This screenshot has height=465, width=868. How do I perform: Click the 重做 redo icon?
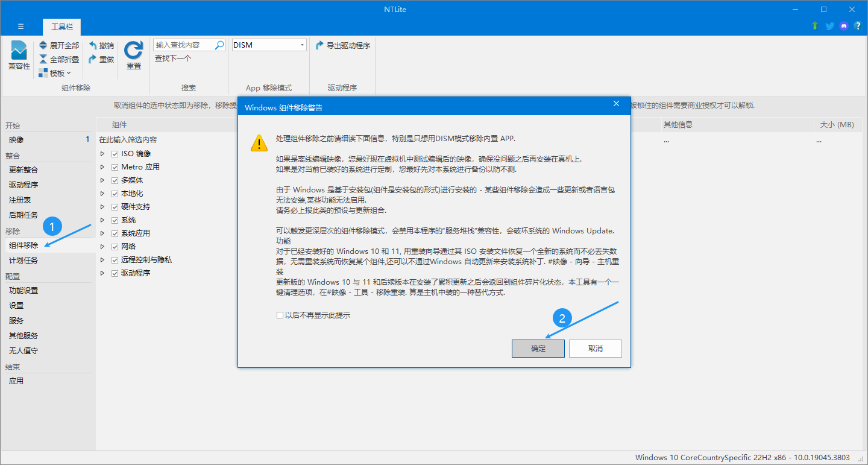[93, 59]
